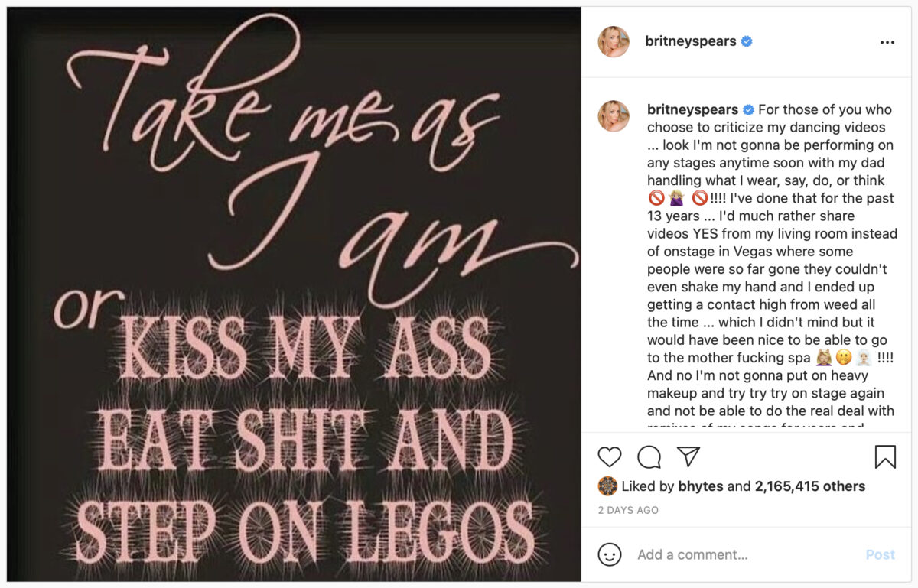
Task: Open emoji picker in comment box
Action: click(610, 554)
